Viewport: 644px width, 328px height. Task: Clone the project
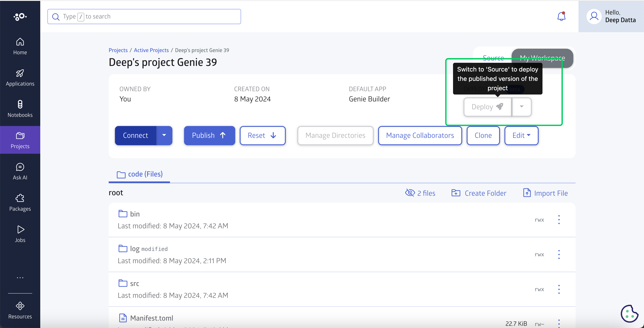point(483,135)
